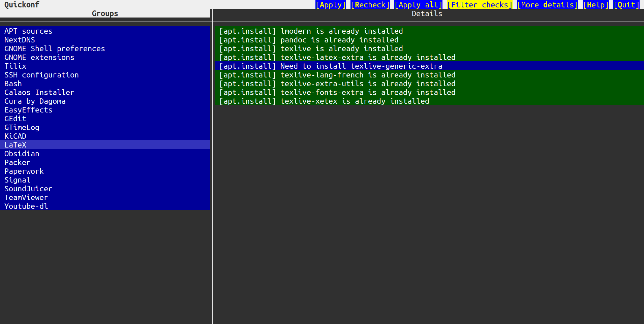Select the highlighted LaTeX group
This screenshot has height=324, width=644.
[x=15, y=145]
